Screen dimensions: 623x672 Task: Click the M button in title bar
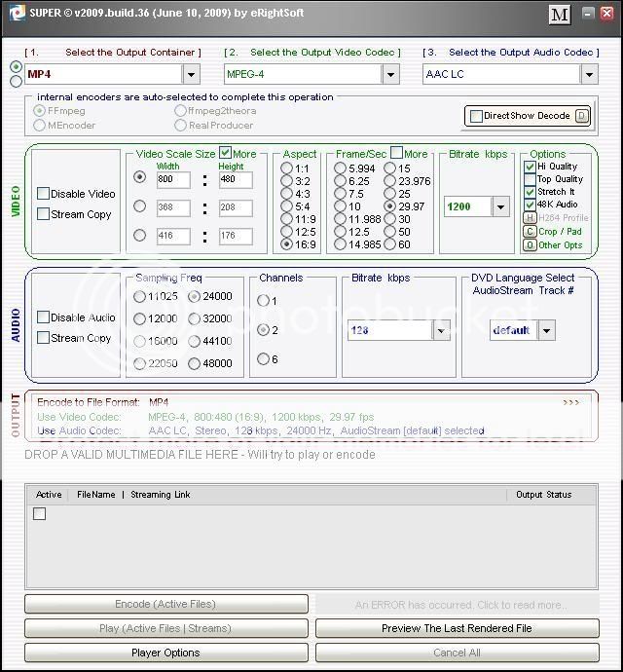click(x=560, y=15)
